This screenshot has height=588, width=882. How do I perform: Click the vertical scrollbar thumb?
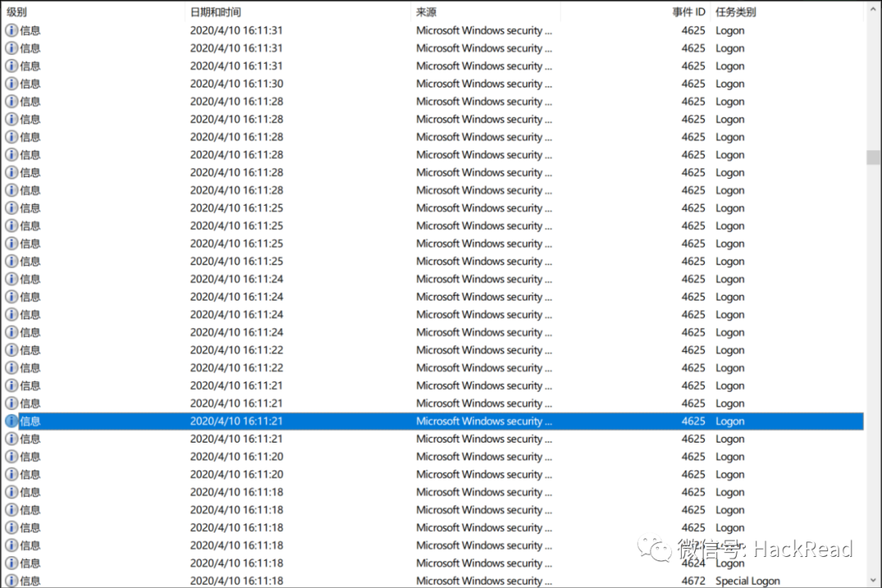pyautogui.click(x=873, y=157)
